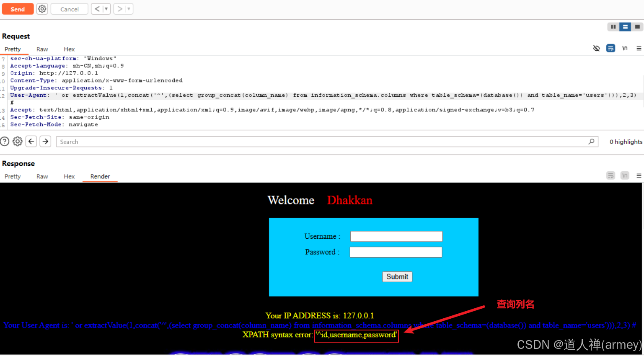Screen dimensions: 644x356
Task: Toggle word wrap in response viewer
Action: [611, 175]
